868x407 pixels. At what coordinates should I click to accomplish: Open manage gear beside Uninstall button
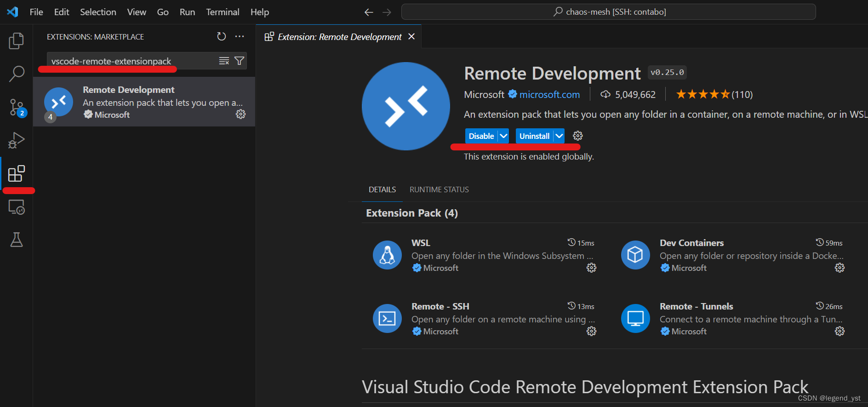[578, 136]
